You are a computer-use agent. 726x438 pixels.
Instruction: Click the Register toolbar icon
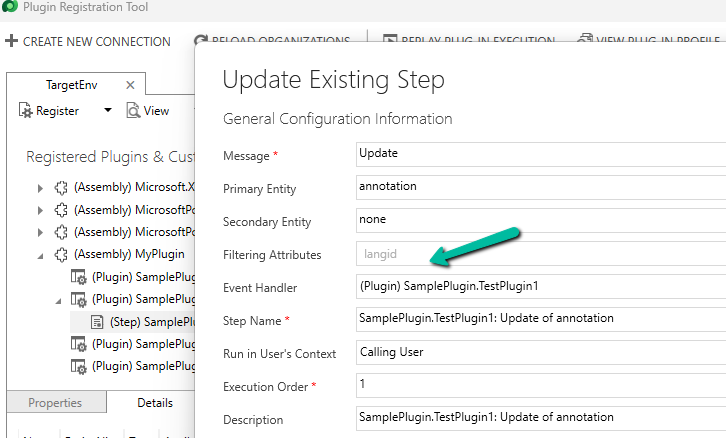click(x=26, y=110)
